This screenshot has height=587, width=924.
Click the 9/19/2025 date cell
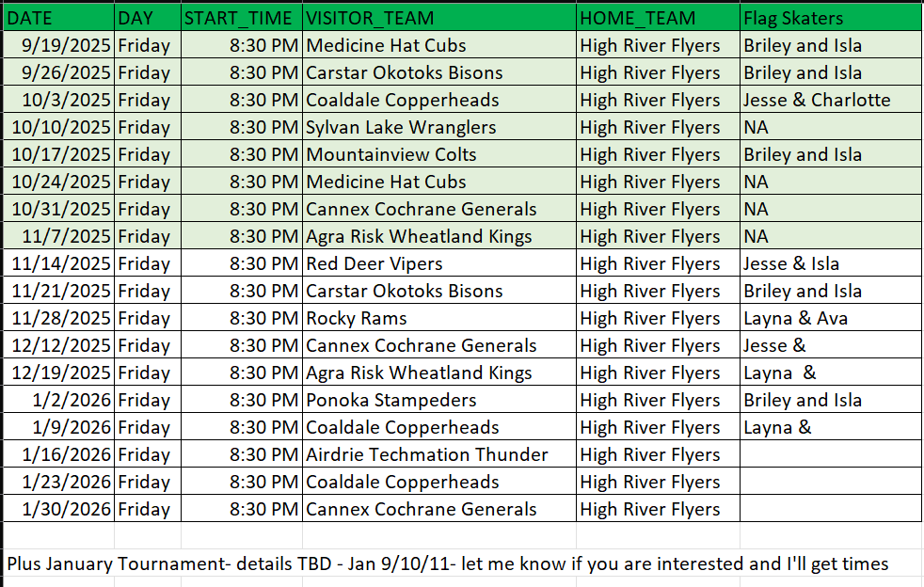(x=58, y=45)
